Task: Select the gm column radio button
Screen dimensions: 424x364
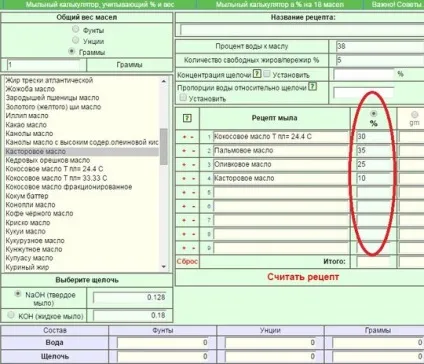Action: 414,115
